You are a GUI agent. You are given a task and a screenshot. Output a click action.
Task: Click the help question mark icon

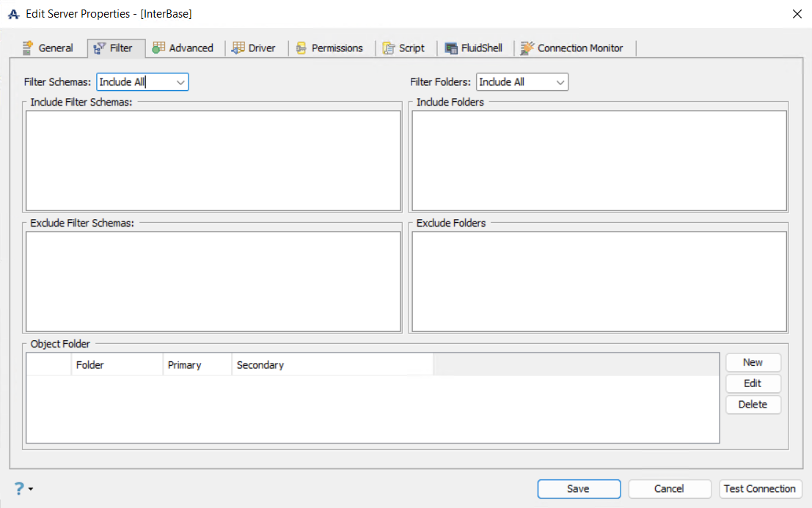(x=19, y=488)
